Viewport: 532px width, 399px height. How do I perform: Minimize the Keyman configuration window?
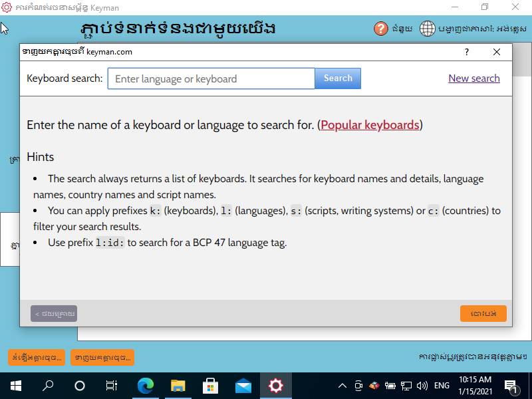point(455,7)
